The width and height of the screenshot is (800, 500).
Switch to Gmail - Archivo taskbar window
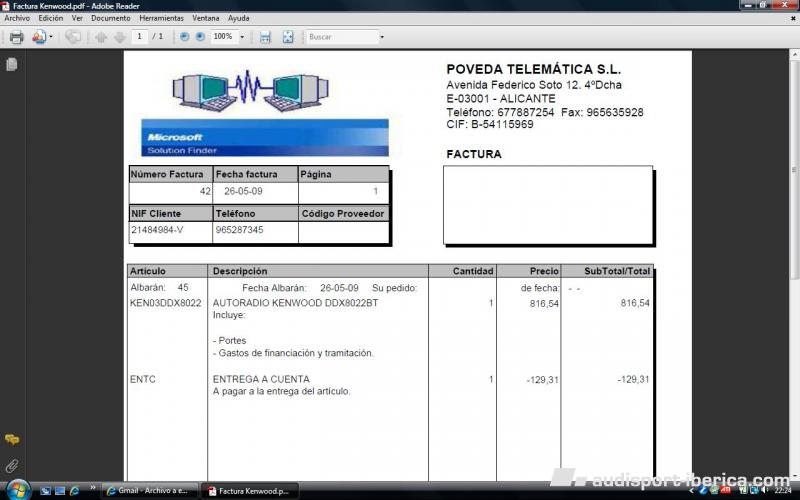pyautogui.click(x=148, y=491)
